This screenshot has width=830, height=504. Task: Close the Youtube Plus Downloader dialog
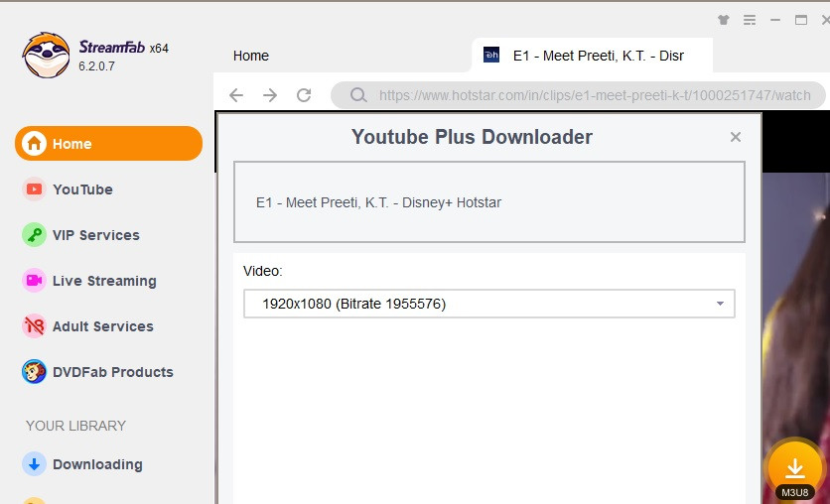(736, 137)
